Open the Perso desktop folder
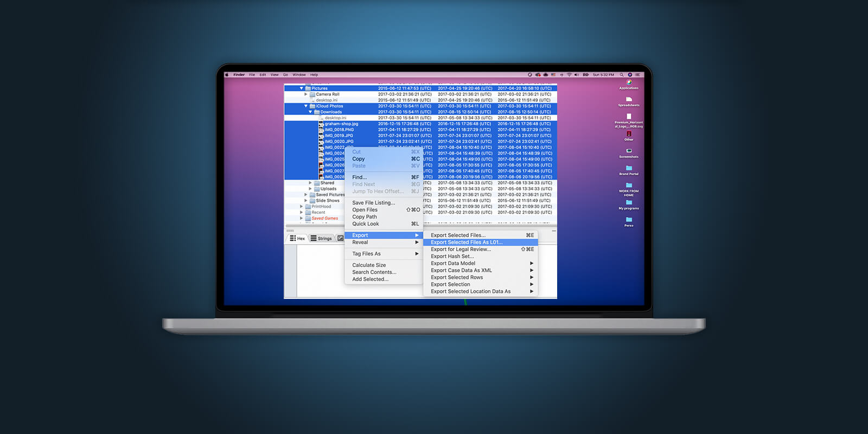 click(x=629, y=220)
